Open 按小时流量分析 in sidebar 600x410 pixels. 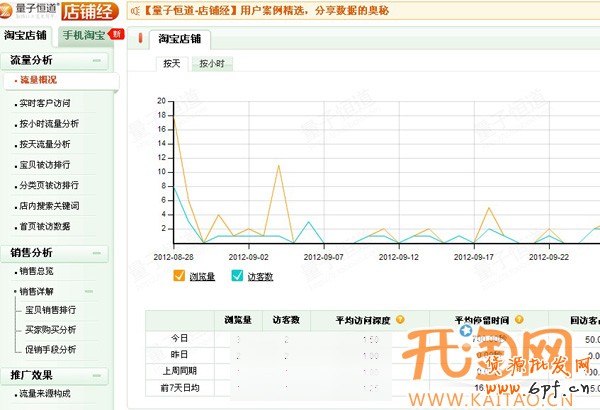click(48, 124)
